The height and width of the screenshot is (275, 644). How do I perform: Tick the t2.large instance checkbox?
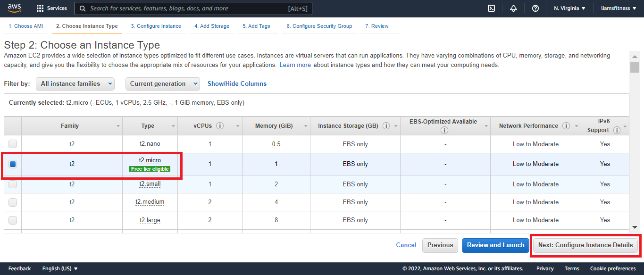coord(13,220)
